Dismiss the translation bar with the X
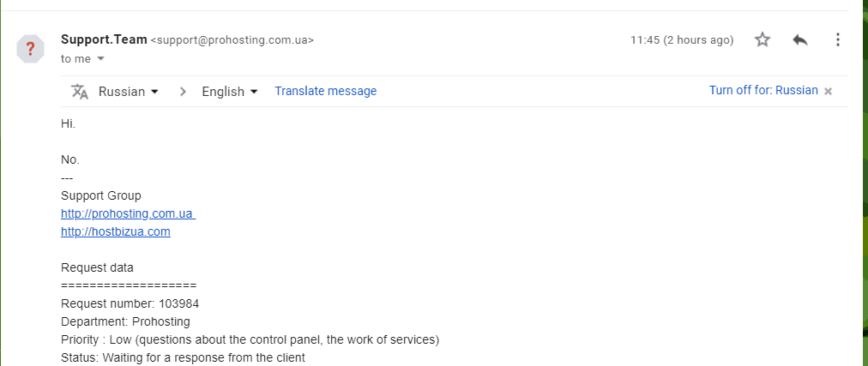This screenshot has height=366, width=868. pyautogui.click(x=829, y=91)
